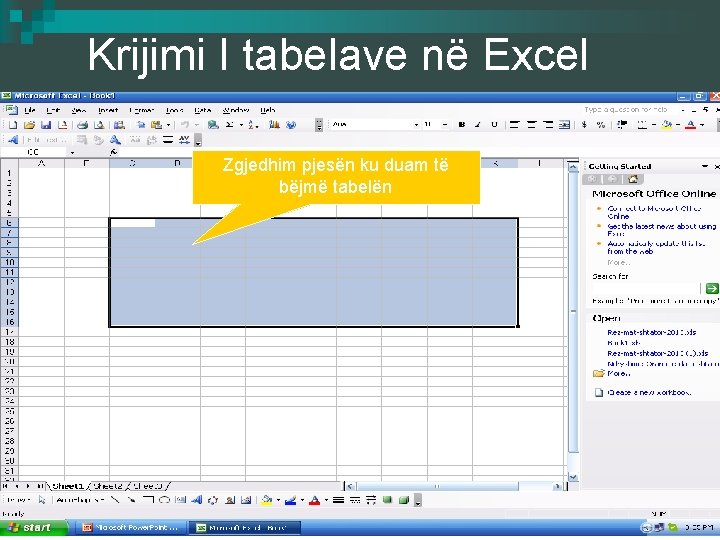Click 'Get the latest news about using Excel' link
The width and height of the screenshot is (720, 540).
click(x=661, y=230)
